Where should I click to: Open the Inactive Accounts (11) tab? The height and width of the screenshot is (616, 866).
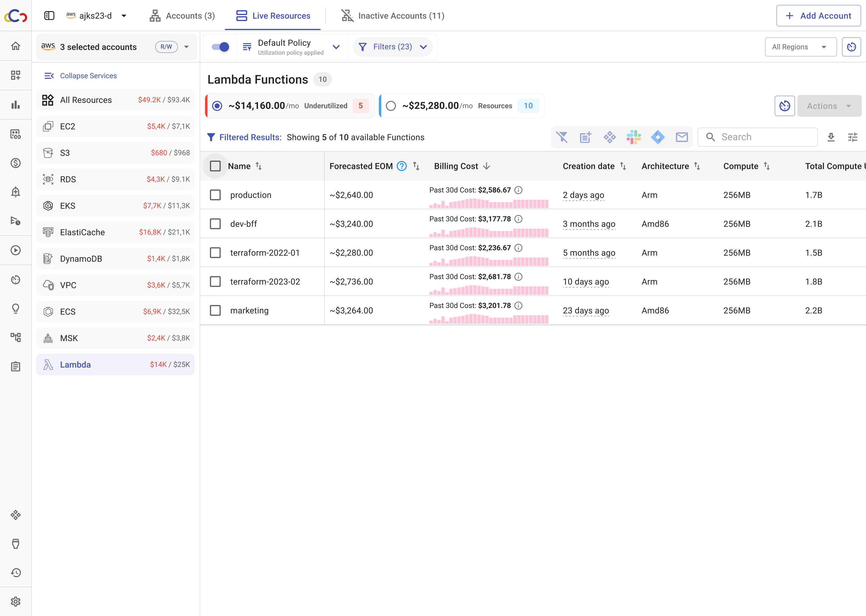pos(393,16)
